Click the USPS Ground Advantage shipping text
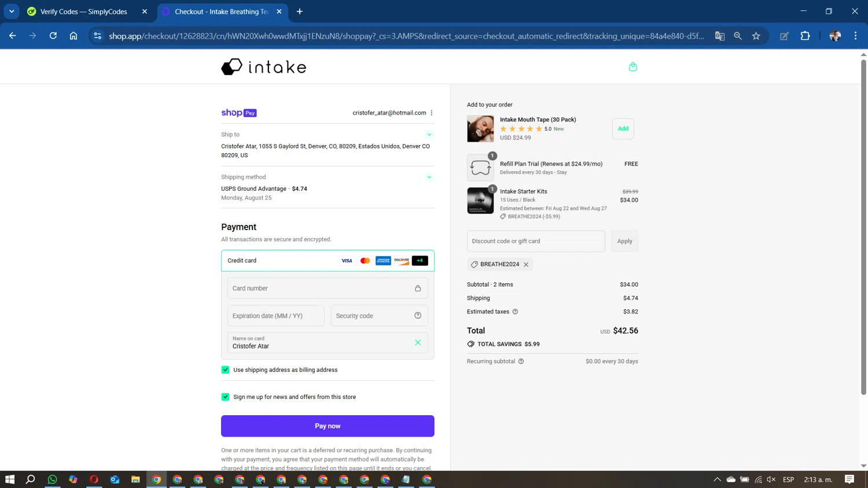The image size is (868, 488). [x=253, y=189]
